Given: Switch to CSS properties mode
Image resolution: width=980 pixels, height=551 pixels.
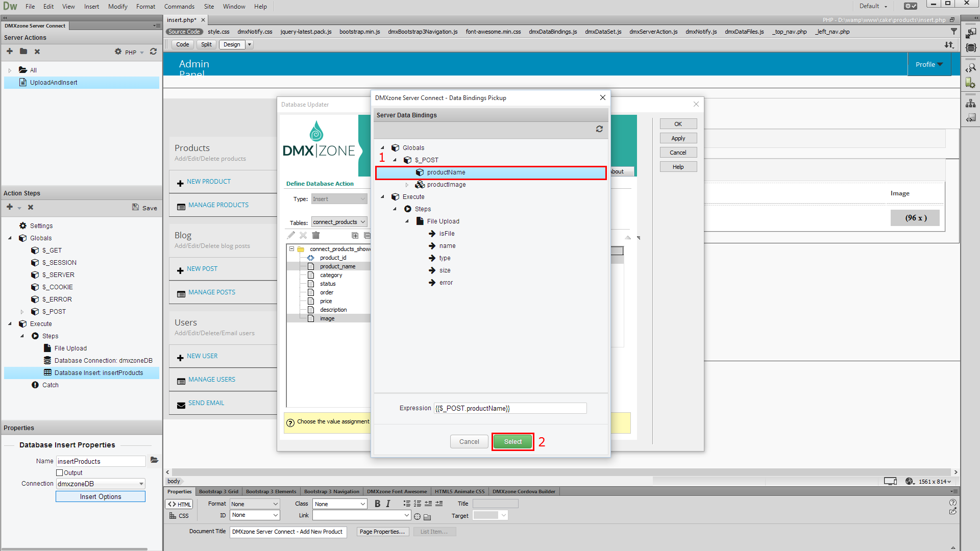Looking at the screenshot, I should [179, 516].
